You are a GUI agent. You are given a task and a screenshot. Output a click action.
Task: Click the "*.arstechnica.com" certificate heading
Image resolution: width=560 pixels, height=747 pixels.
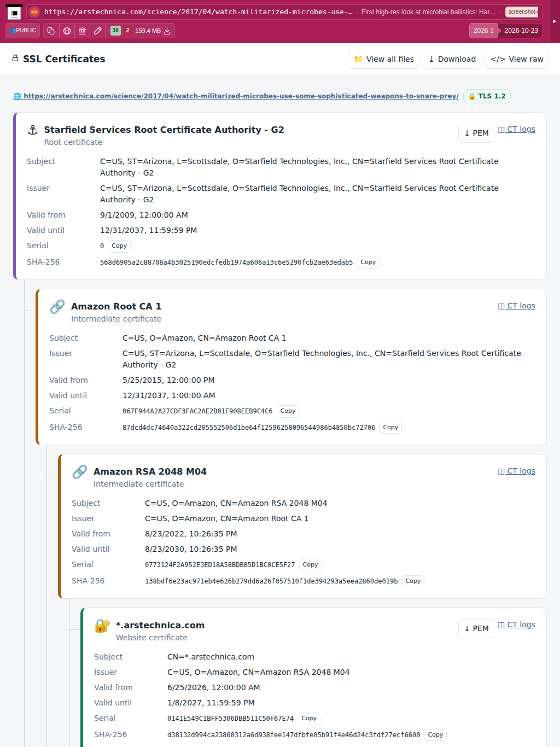coord(160,626)
